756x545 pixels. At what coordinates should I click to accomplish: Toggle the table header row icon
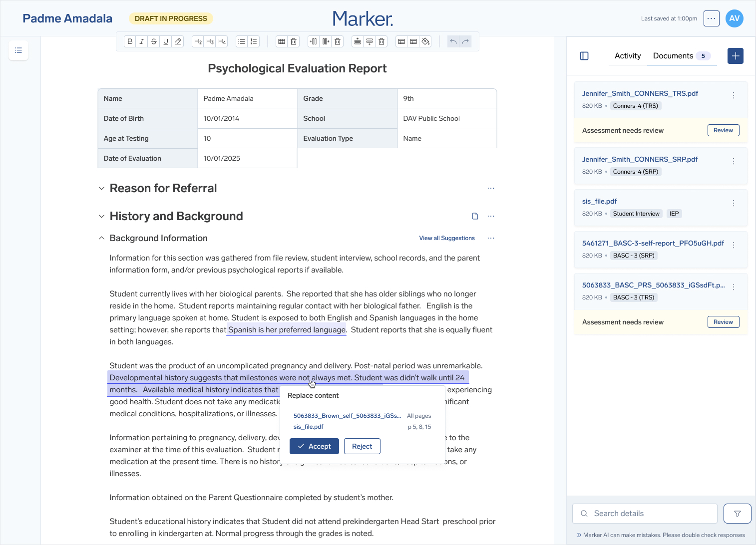pyautogui.click(x=401, y=41)
